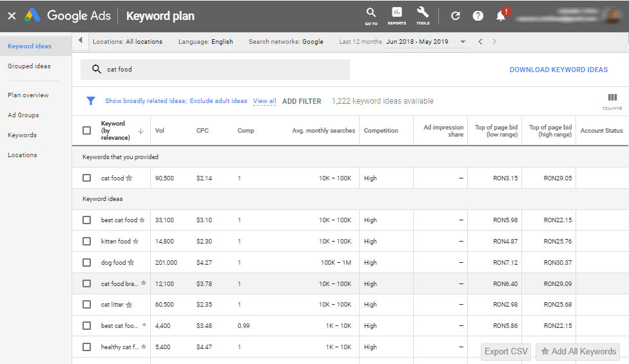Image resolution: width=629 pixels, height=364 pixels.
Task: Change Locations: All locations setting
Action: tap(128, 42)
